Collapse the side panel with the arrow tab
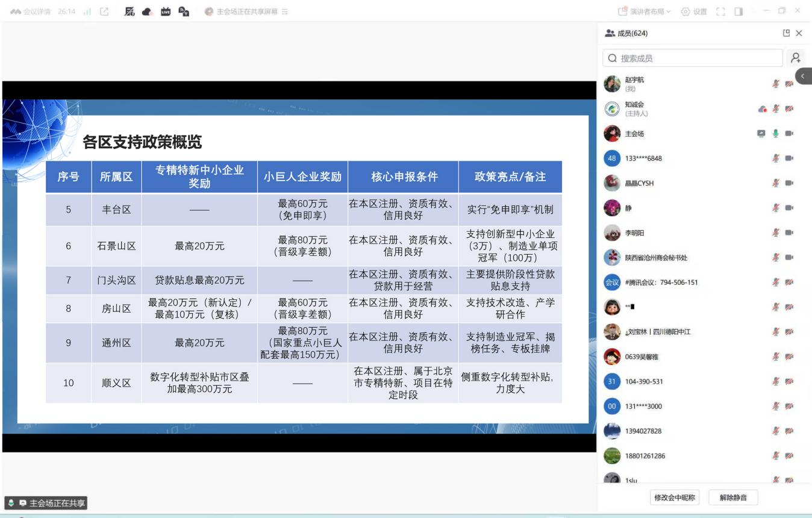 pyautogui.click(x=804, y=76)
